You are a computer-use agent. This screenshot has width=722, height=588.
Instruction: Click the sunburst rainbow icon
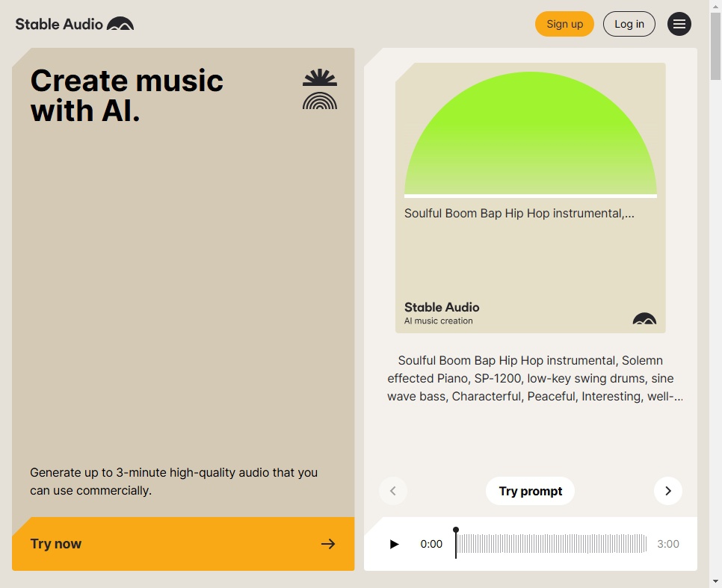(320, 90)
